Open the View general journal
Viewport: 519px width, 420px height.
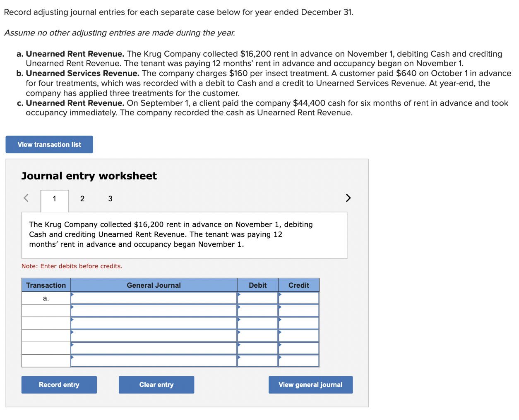pos(310,384)
